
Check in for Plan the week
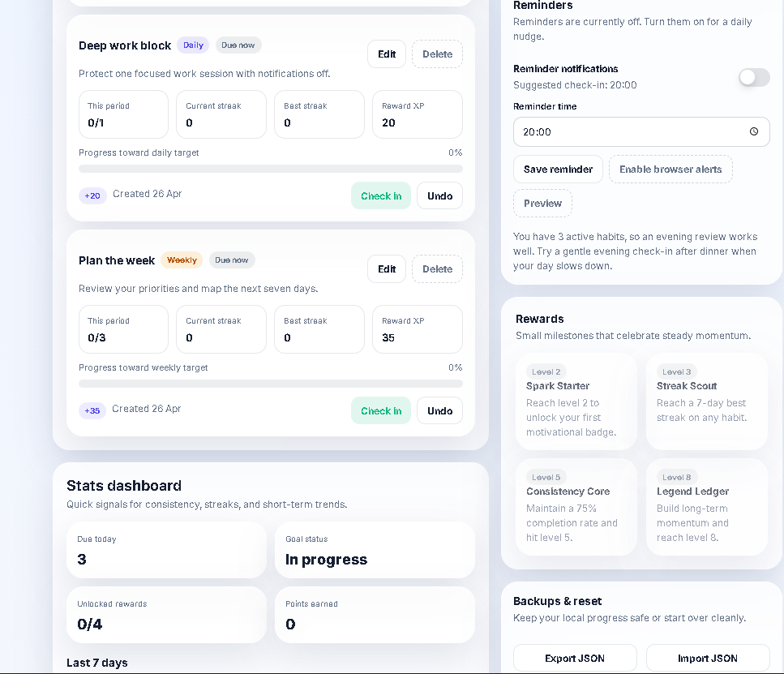point(381,410)
